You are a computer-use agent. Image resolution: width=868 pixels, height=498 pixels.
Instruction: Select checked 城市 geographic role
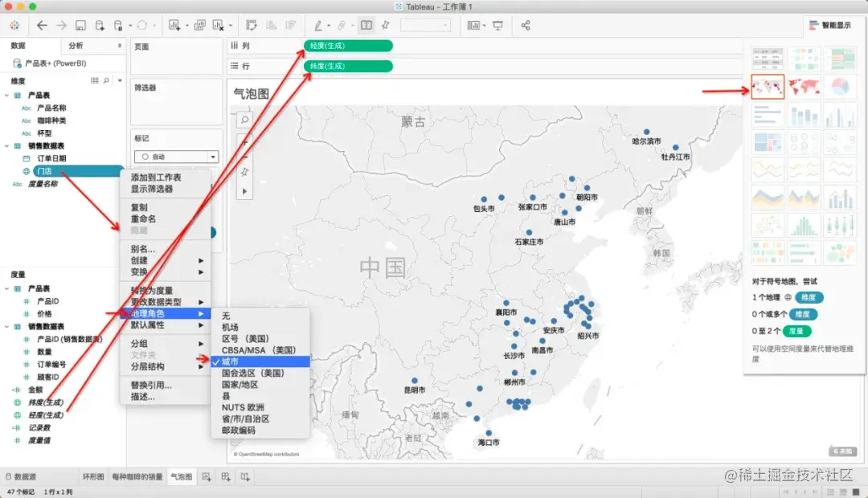[x=260, y=362]
